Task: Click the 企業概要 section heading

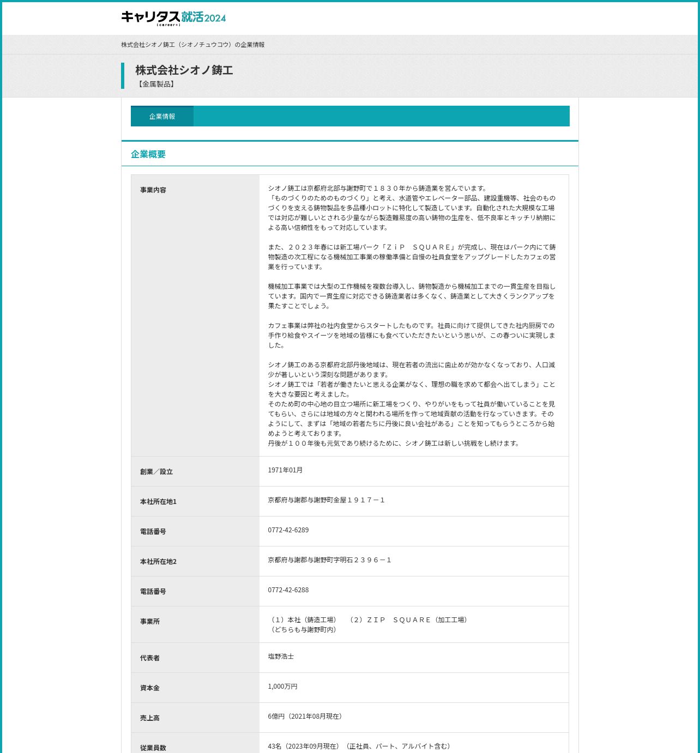Action: pyautogui.click(x=148, y=154)
